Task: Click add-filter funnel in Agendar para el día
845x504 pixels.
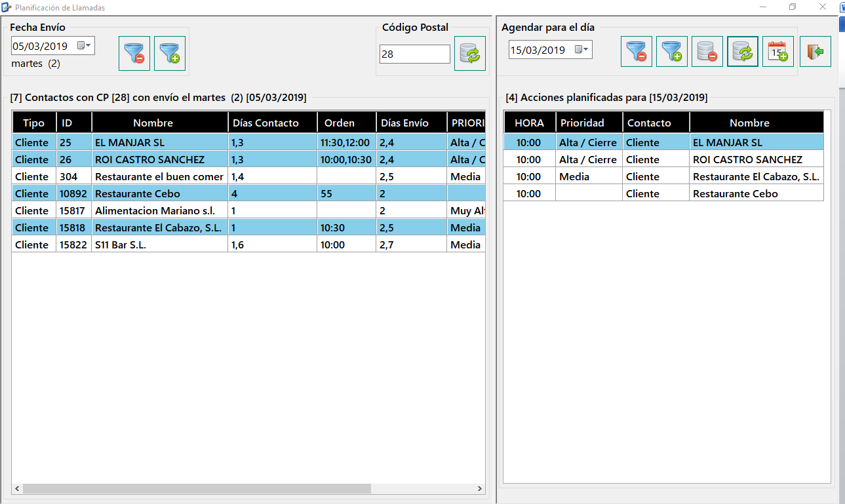Action: point(672,52)
